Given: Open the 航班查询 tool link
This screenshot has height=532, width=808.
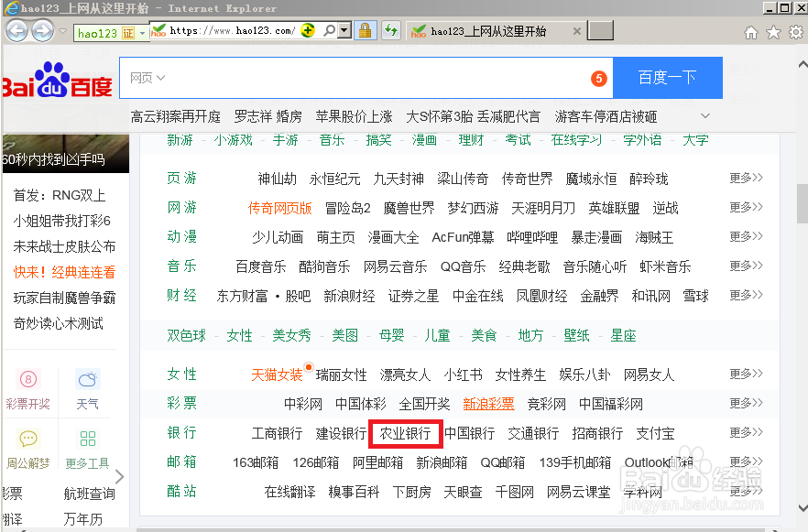Looking at the screenshot, I should pos(89,494).
